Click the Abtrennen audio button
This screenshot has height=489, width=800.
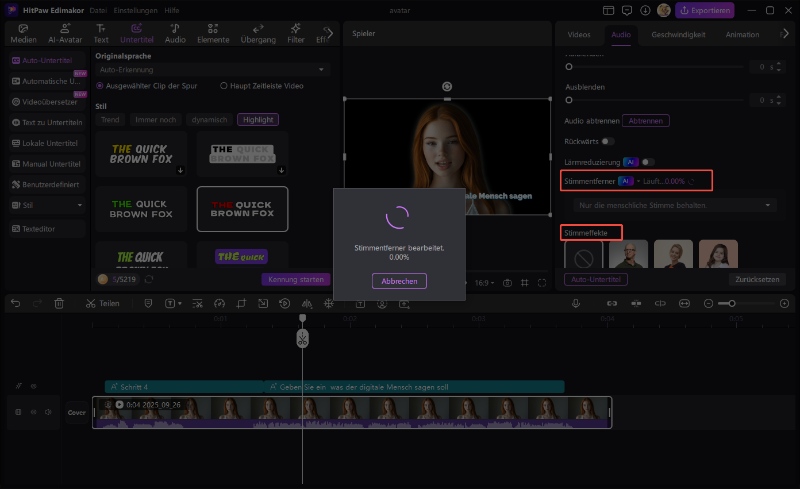(x=645, y=121)
